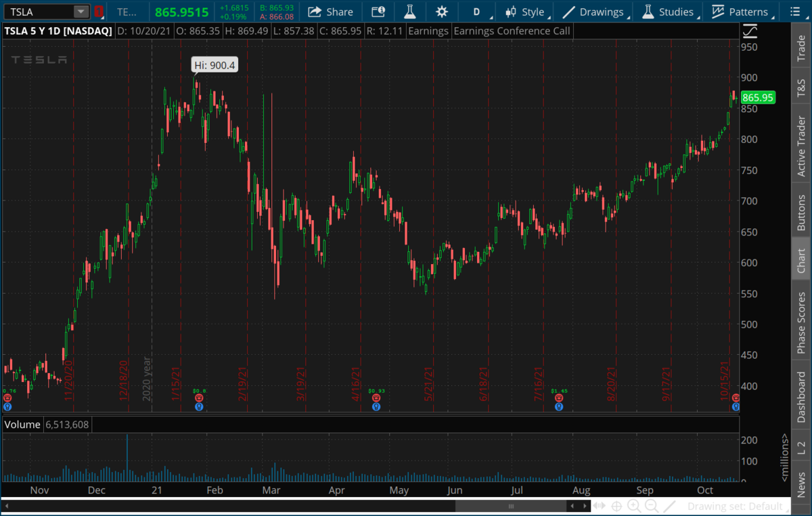Click the red phone icon under $0.8
812x516 pixels.
[x=199, y=399]
